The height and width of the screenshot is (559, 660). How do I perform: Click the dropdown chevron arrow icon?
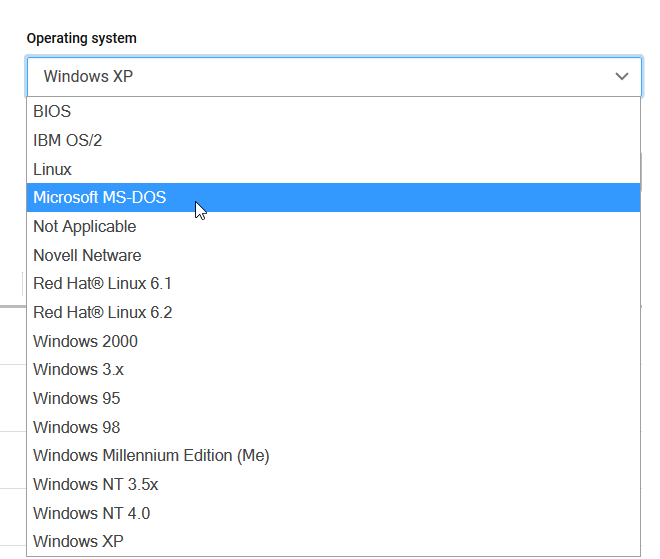click(622, 76)
